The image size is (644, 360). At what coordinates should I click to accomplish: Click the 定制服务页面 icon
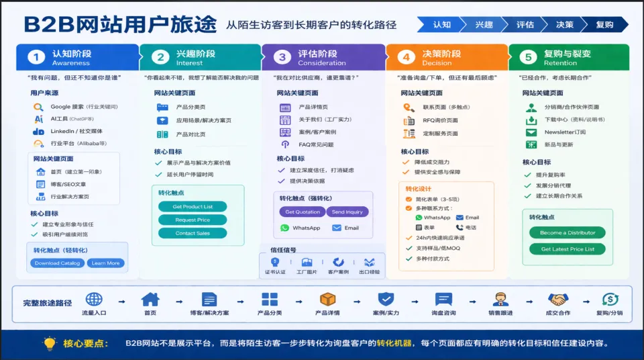coord(409,134)
